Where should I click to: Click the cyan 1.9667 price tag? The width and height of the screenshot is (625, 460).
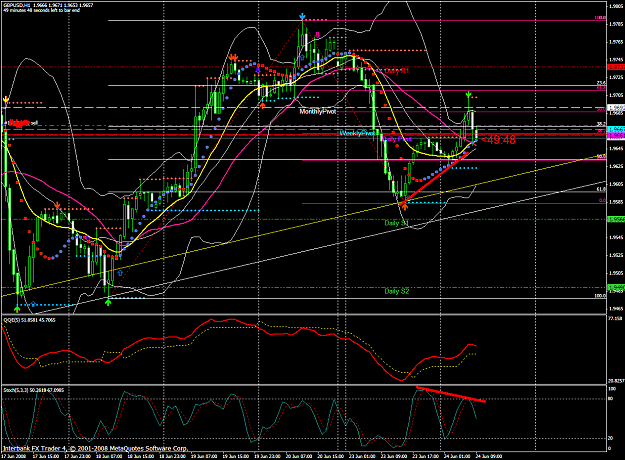(616, 130)
